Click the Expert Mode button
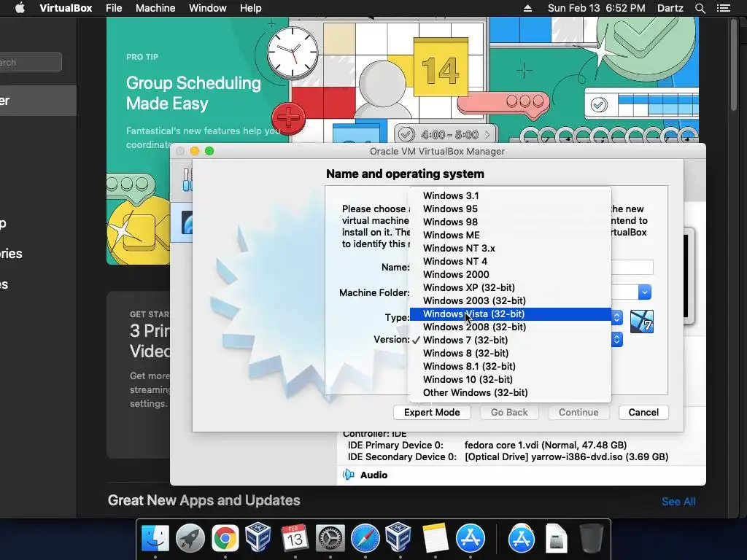Viewport: 747px width, 560px height. click(x=432, y=413)
